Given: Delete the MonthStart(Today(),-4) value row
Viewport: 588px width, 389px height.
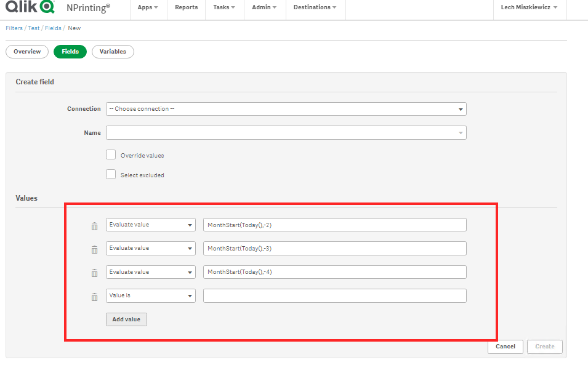Looking at the screenshot, I should point(94,273).
